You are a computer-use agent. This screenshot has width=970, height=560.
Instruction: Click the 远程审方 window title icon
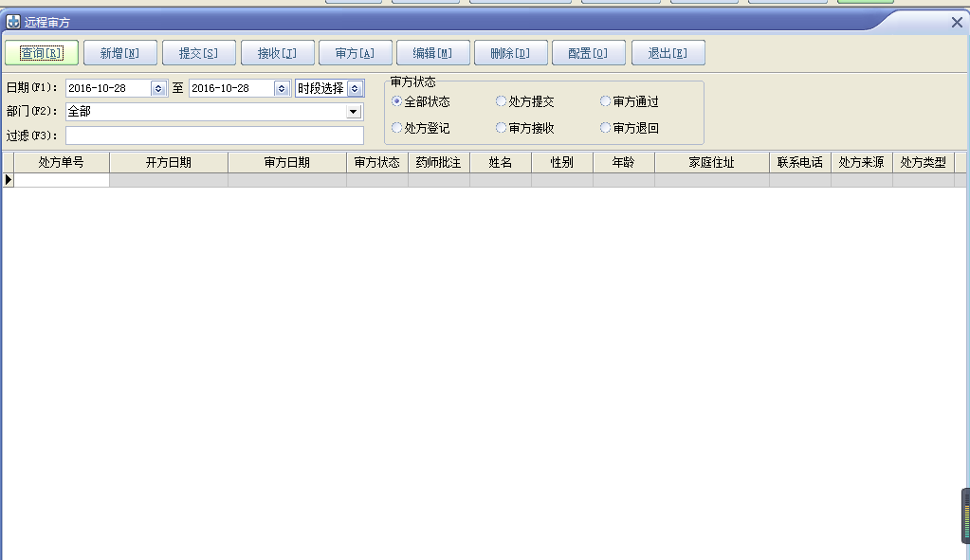click(13, 22)
